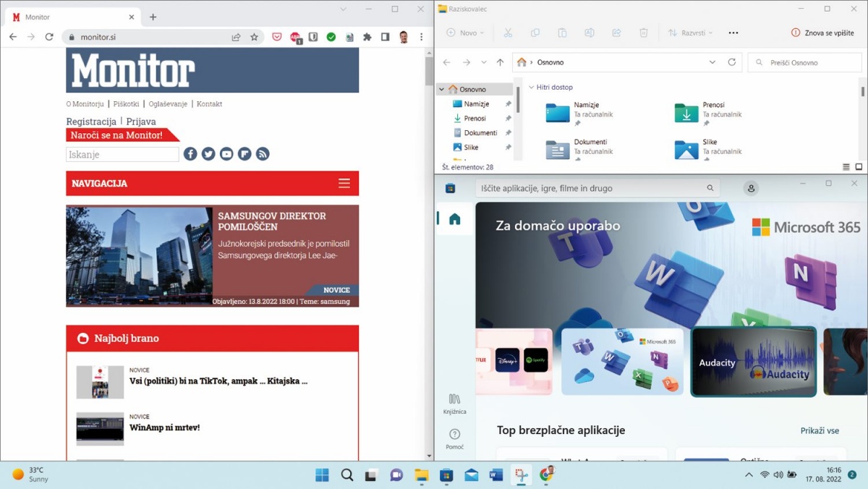
Task: Reload the monitor.si page in Chrome
Action: pos(49,37)
